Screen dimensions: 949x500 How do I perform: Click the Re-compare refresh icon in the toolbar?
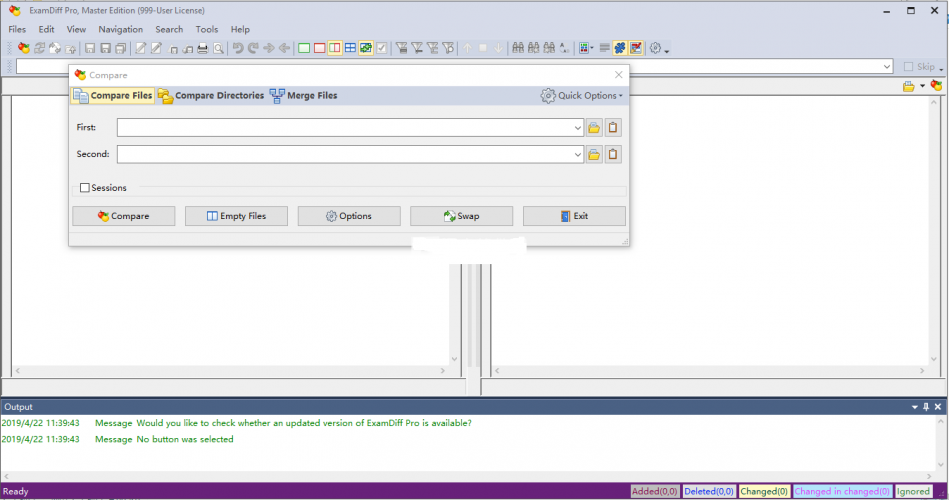pos(39,48)
